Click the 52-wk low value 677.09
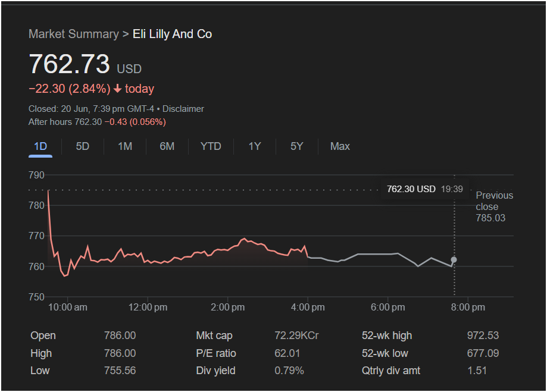 [483, 353]
